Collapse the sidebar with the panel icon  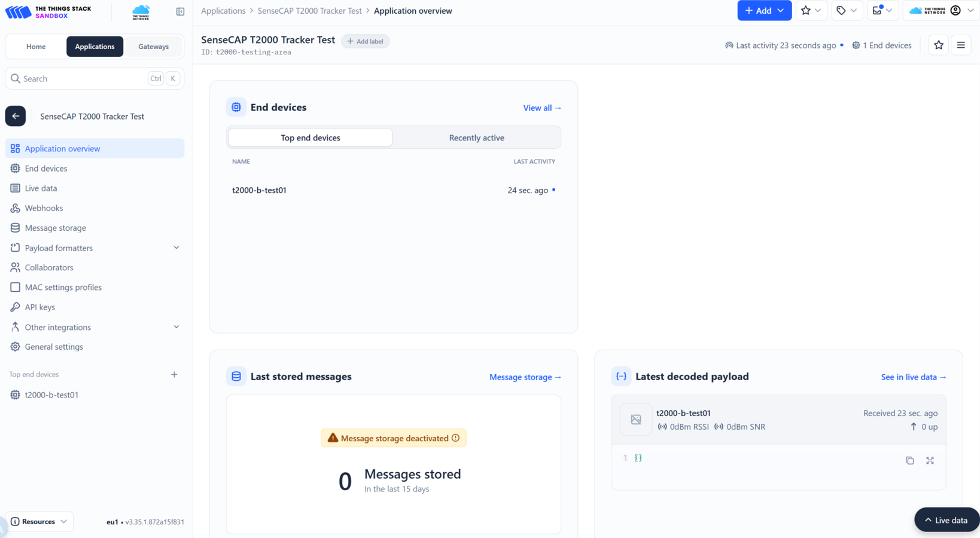tap(180, 11)
